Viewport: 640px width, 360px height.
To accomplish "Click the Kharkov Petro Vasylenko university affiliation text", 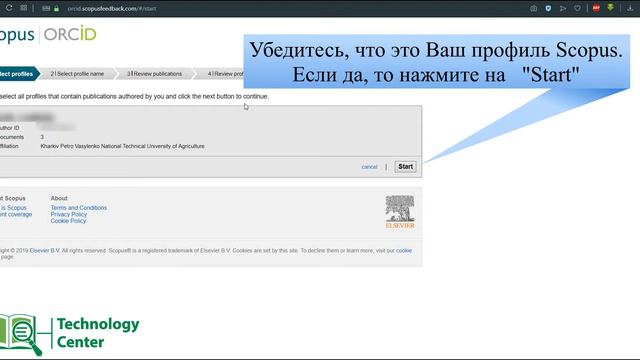I will click(x=122, y=146).
